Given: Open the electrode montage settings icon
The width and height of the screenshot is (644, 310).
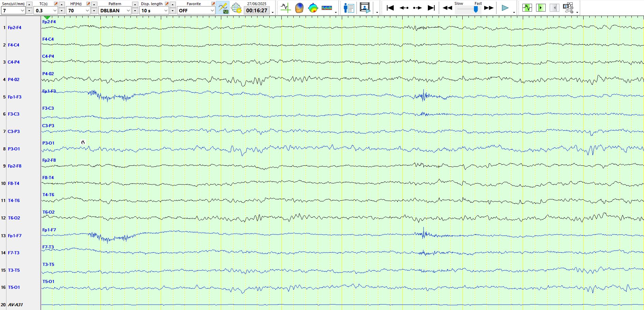Looking at the screenshot, I should pyautogui.click(x=236, y=8).
